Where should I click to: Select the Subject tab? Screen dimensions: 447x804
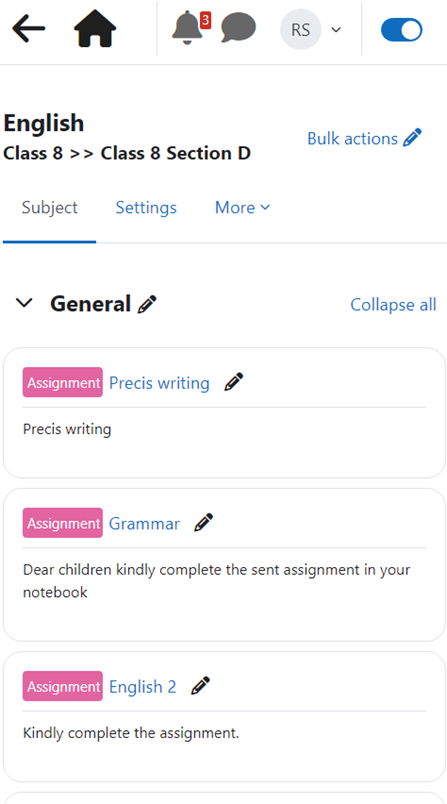50,207
